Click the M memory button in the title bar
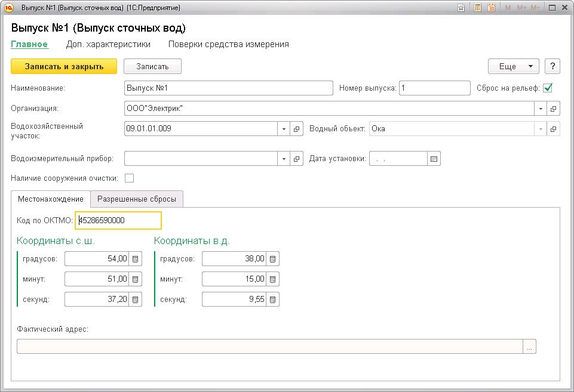574x392 pixels. (x=508, y=8)
